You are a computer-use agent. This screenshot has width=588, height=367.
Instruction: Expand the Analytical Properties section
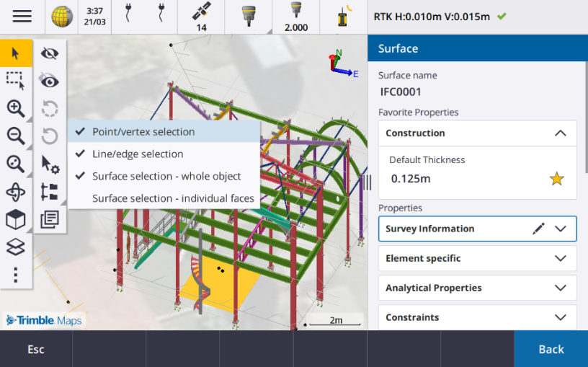click(560, 288)
